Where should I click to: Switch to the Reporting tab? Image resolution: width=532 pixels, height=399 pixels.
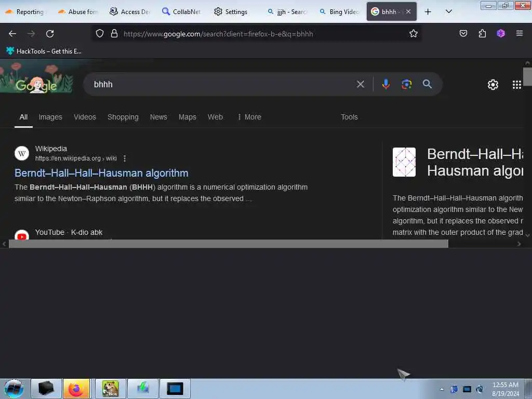pyautogui.click(x=25, y=12)
